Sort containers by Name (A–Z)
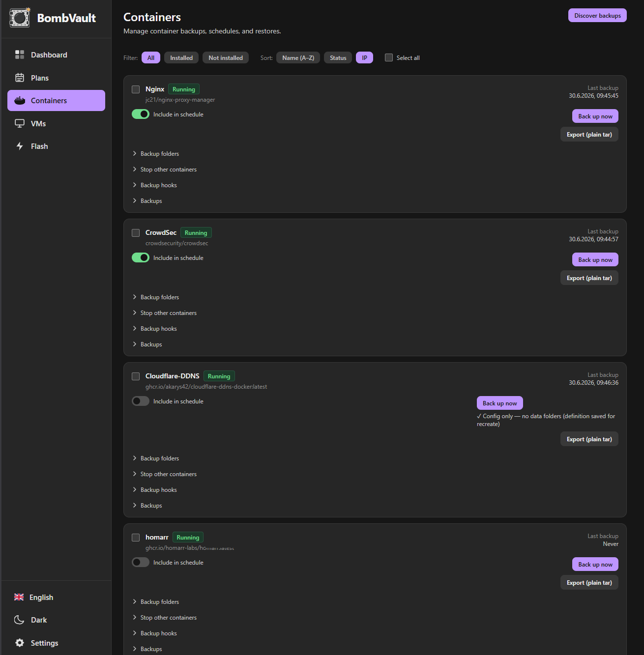Screen dimensions: 644x655 click(x=298, y=57)
